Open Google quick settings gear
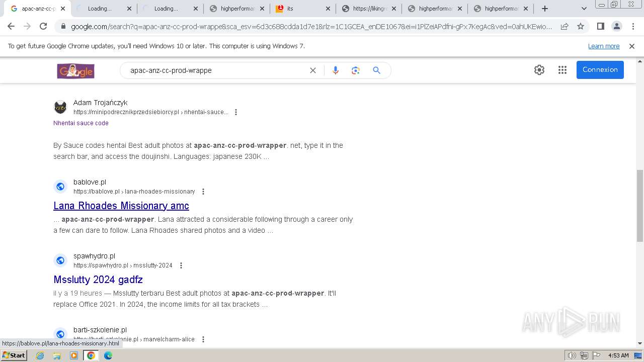 pos(539,70)
